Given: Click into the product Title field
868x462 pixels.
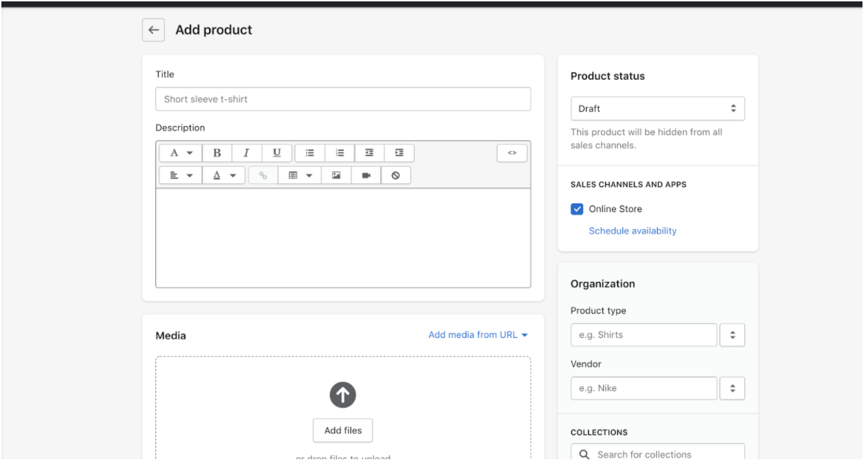Looking at the screenshot, I should pos(343,99).
